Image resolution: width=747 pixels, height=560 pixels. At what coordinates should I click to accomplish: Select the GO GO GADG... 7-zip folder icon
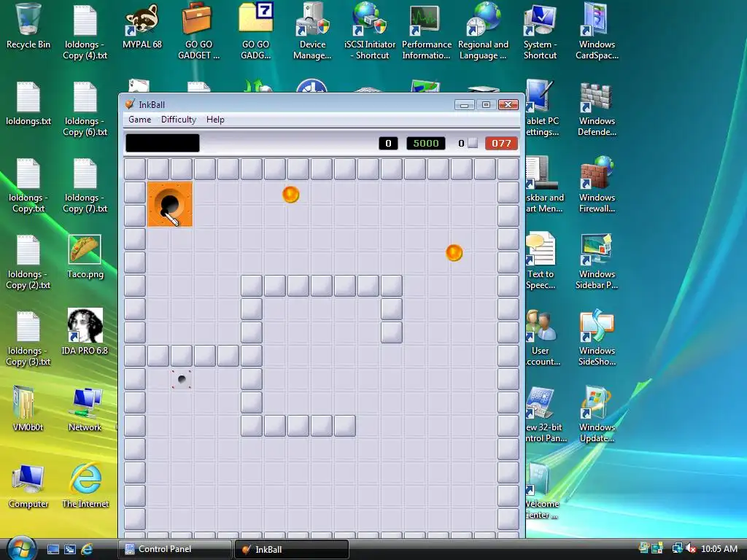coord(256,31)
